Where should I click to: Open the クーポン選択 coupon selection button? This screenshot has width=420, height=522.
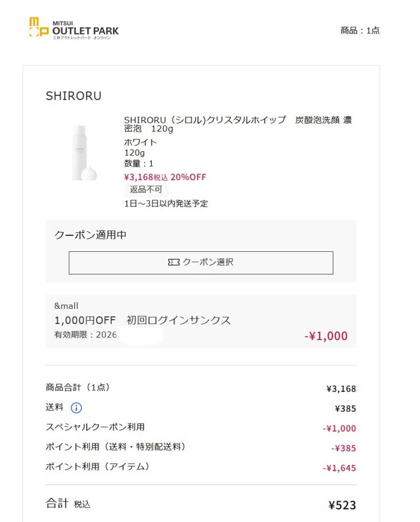[201, 263]
